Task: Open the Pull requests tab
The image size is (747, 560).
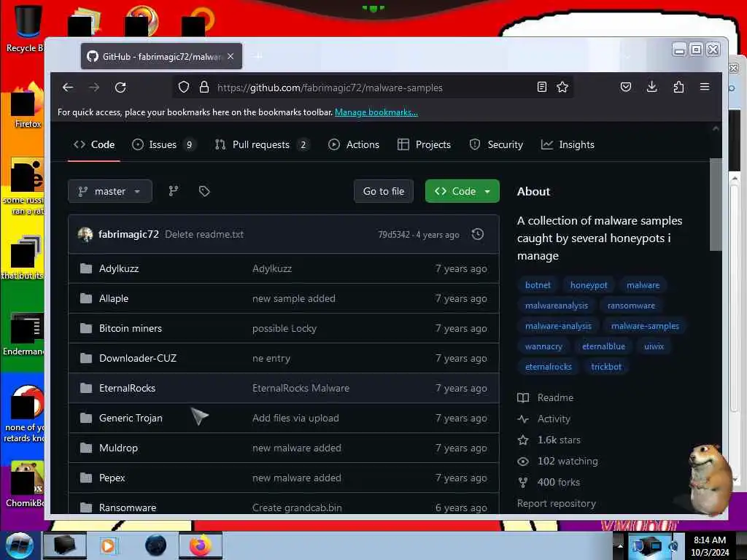Action: [x=262, y=145]
